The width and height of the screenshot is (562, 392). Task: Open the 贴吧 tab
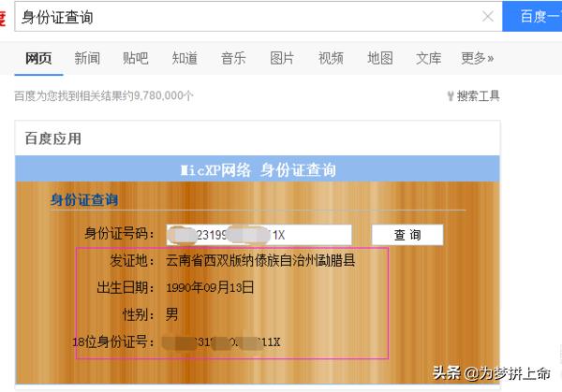tap(136, 58)
